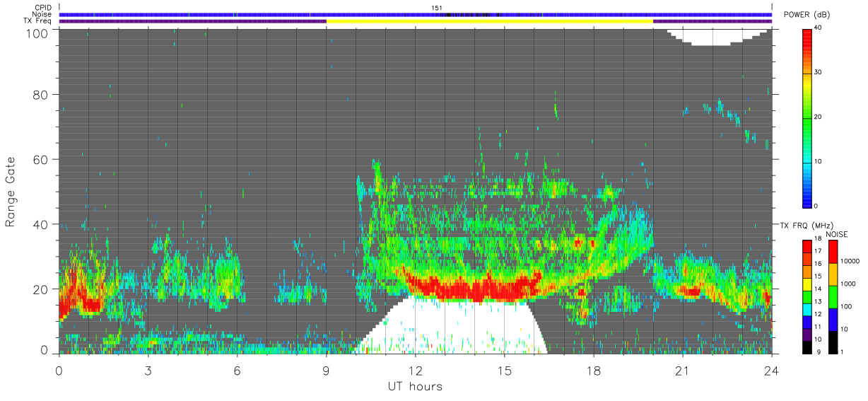Click the x-axis tick label '21'

(x=682, y=371)
